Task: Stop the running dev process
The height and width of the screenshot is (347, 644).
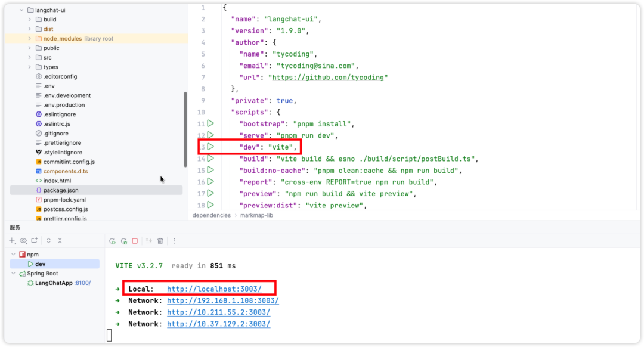Action: point(135,241)
